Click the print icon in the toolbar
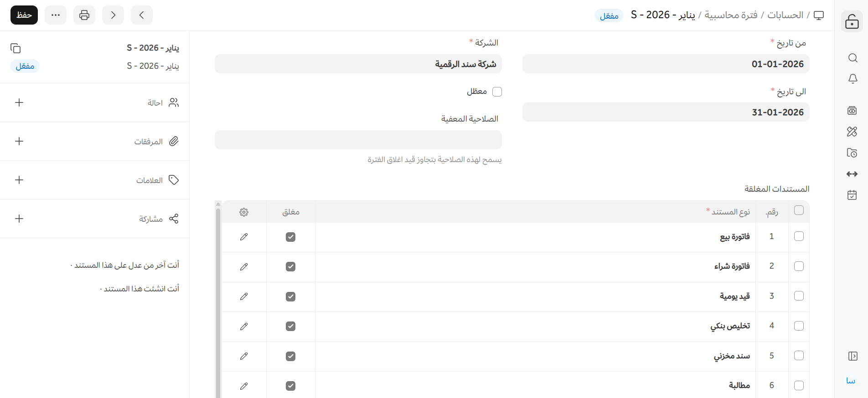 pos(84,15)
